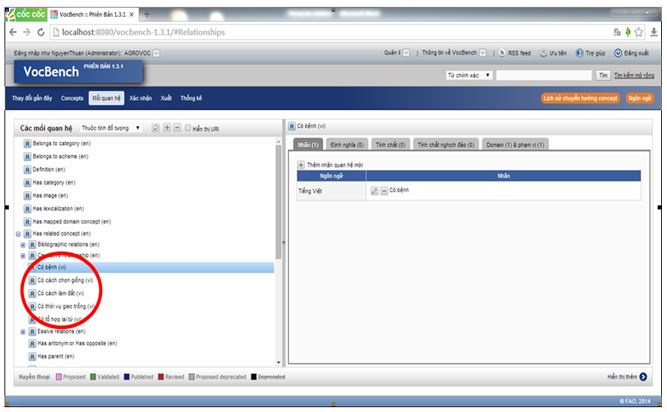Click the Hiển thị thêm arrow icon
667x412 pixels.
643,377
